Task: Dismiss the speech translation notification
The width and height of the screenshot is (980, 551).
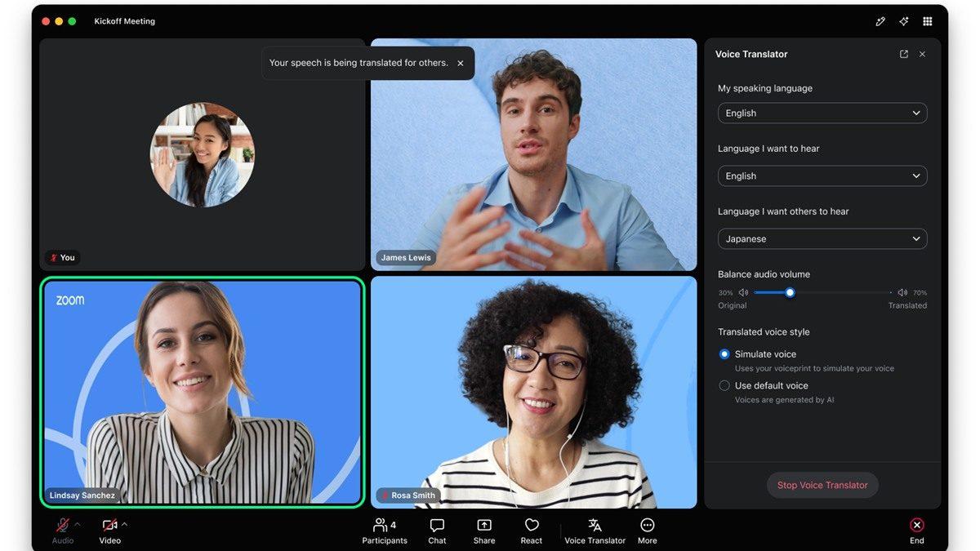Action: point(461,63)
